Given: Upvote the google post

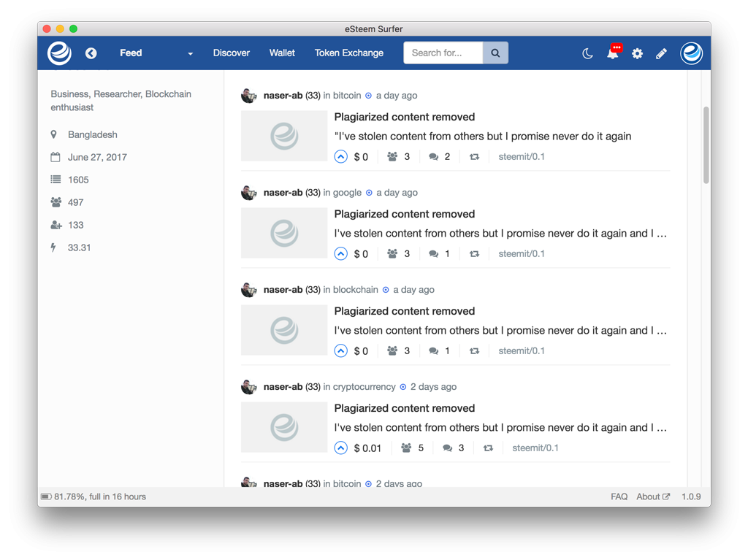Looking at the screenshot, I should 340,254.
